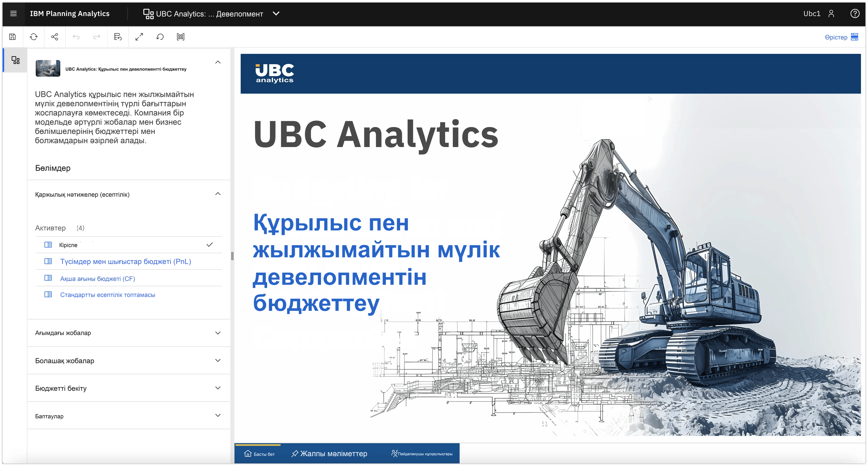868x466 pixels.
Task: Redo action with right arrow
Action: coord(97,37)
